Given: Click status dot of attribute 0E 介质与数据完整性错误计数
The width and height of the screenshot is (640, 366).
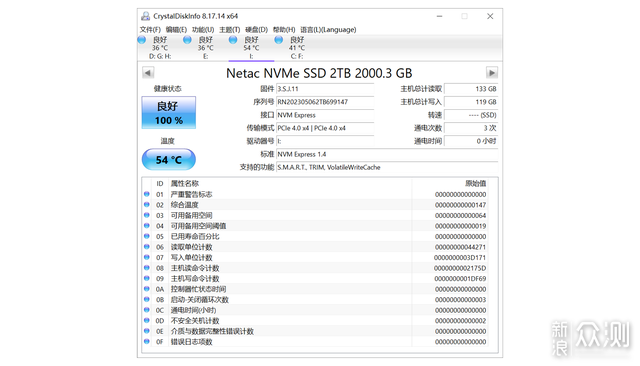Looking at the screenshot, I should coord(147,331).
